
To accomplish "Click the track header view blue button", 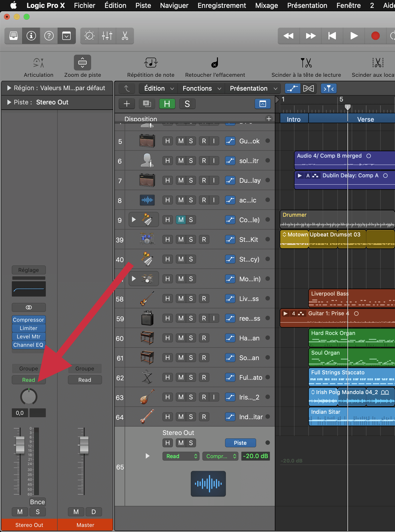I will point(263,104).
